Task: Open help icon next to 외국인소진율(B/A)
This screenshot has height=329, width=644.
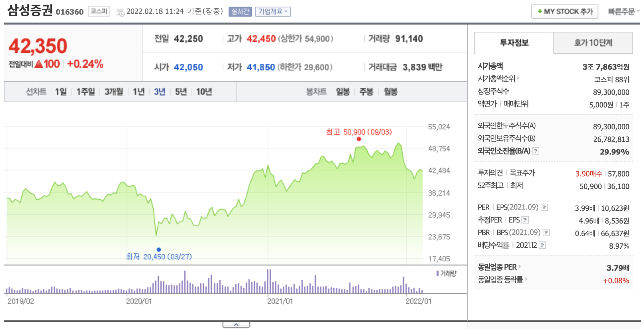Action: pos(536,151)
